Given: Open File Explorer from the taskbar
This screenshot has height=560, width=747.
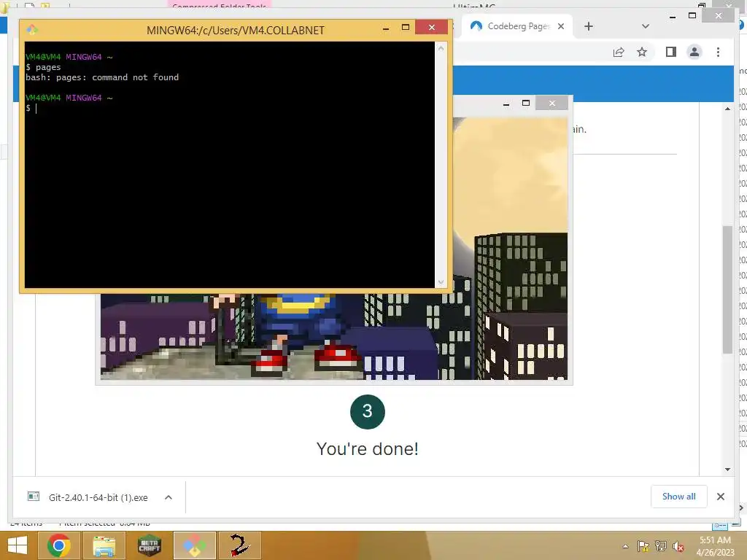Looking at the screenshot, I should tap(104, 545).
